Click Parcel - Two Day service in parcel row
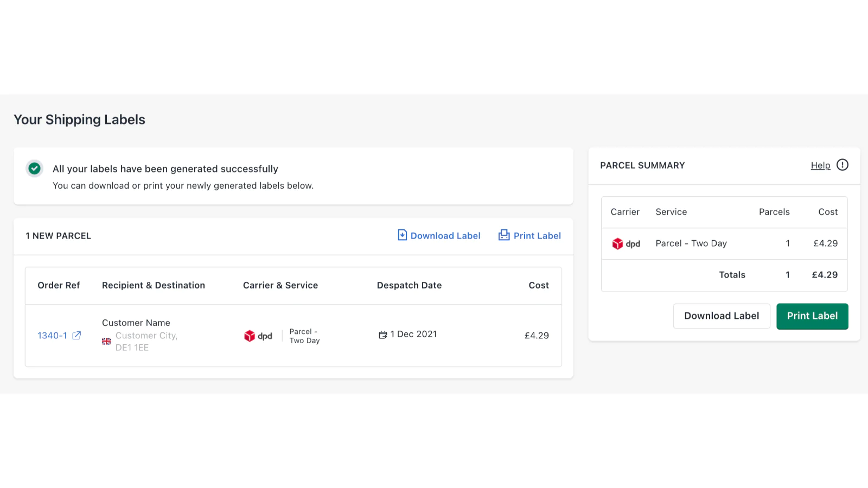 pos(304,336)
